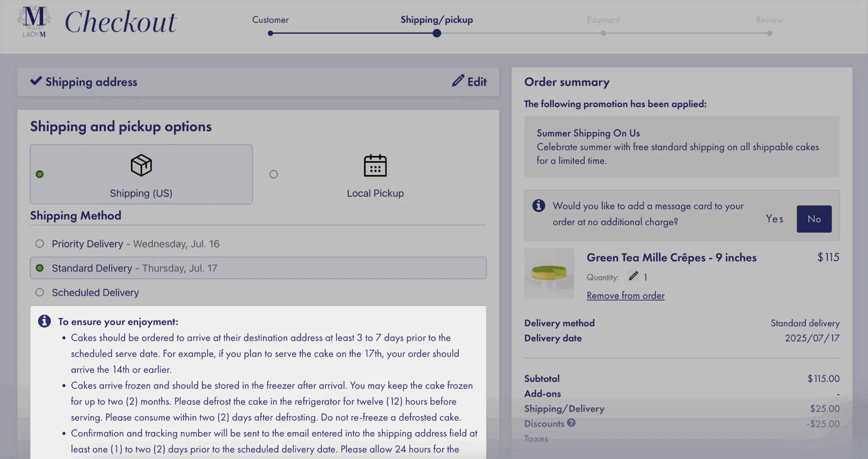Screen dimensions: 868x459
Task: Click the info icon in message card prompt
Action: (x=539, y=206)
